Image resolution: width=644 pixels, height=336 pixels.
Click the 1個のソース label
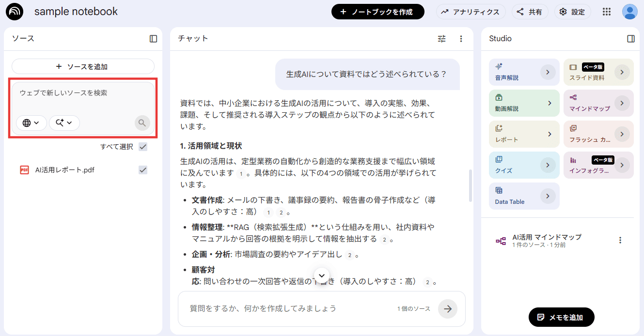point(414,308)
